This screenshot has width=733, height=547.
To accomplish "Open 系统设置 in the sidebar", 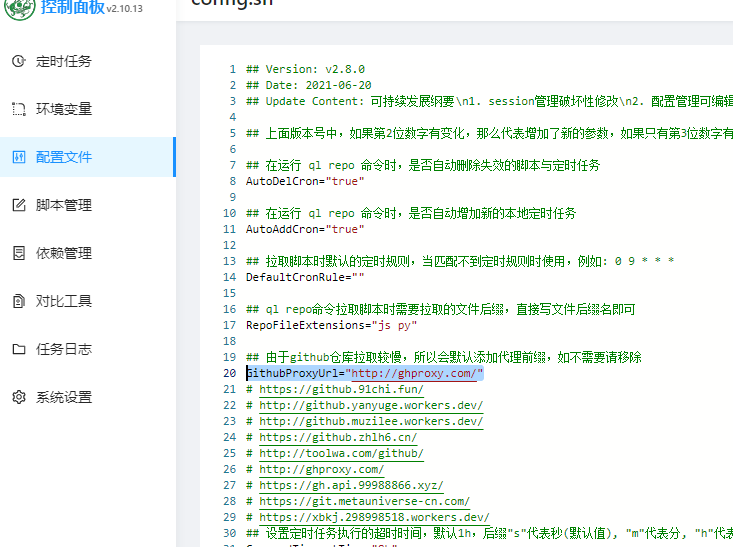I will click(88, 397).
